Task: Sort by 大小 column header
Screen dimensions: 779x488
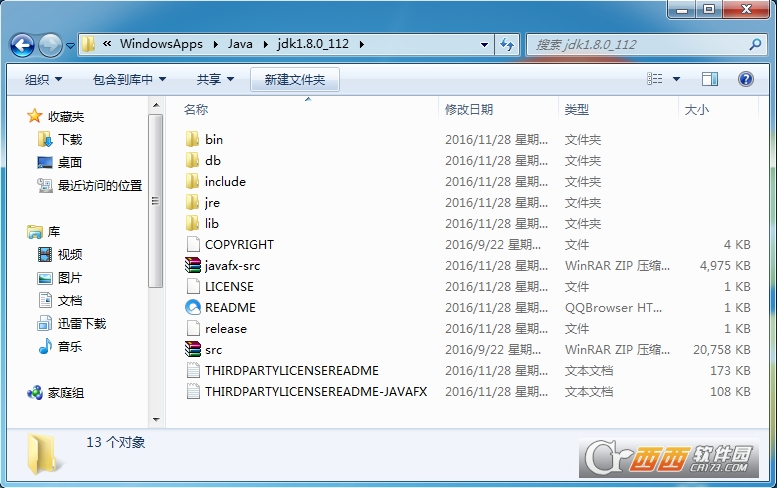Action: coord(697,109)
